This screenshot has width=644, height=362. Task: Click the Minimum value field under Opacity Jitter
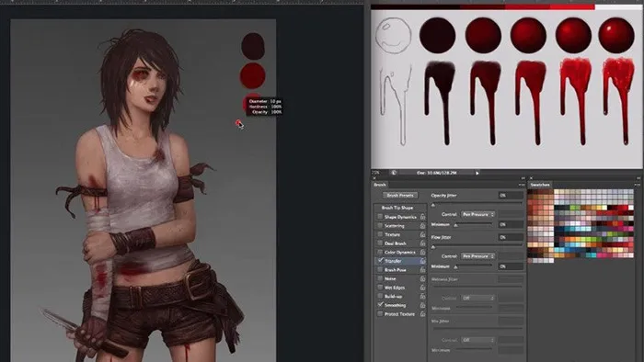(x=511, y=224)
